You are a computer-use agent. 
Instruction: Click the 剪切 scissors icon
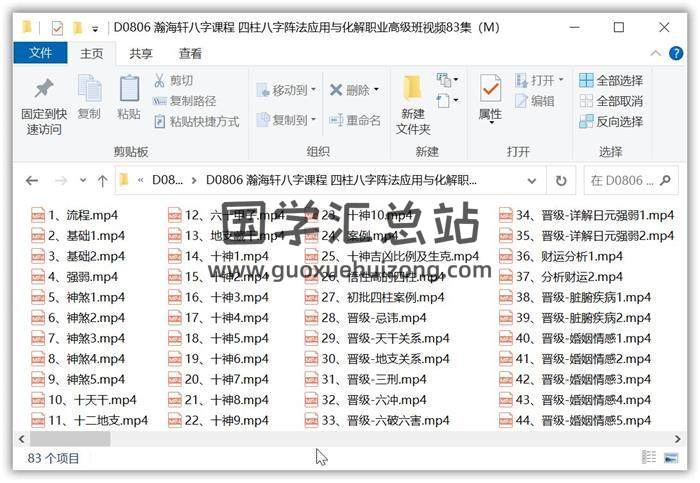tap(160, 80)
